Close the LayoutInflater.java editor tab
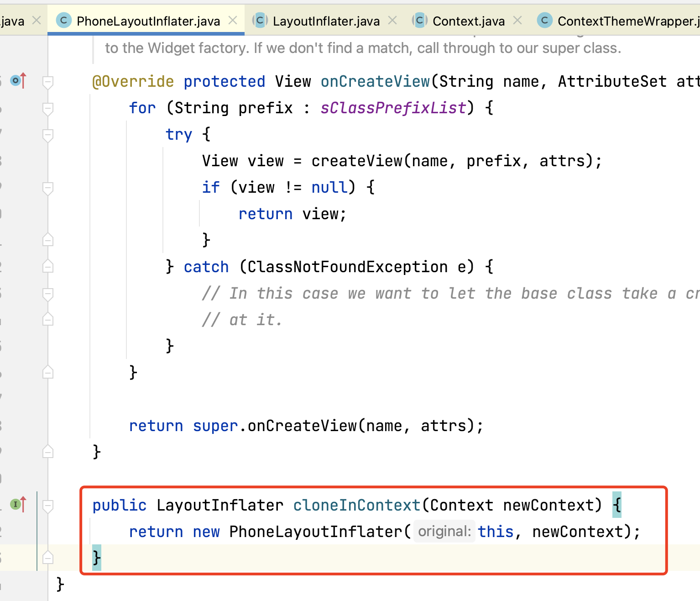700x601 pixels. (x=392, y=21)
